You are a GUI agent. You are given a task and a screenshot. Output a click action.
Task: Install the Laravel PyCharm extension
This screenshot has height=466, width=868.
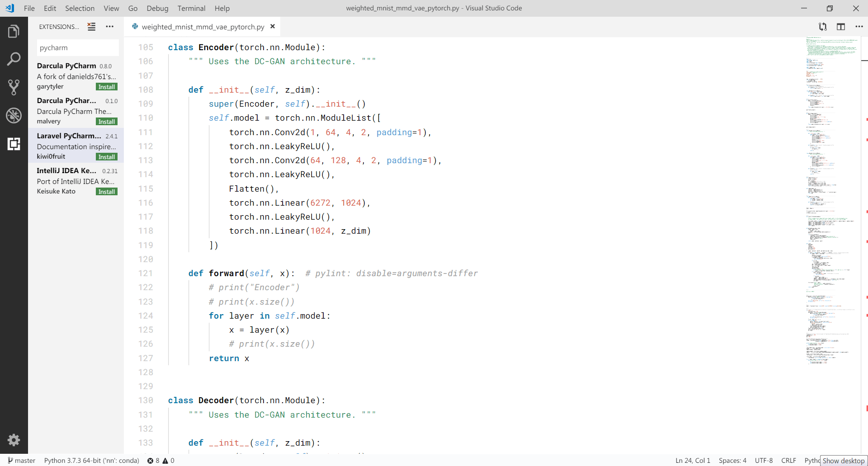coord(107,157)
